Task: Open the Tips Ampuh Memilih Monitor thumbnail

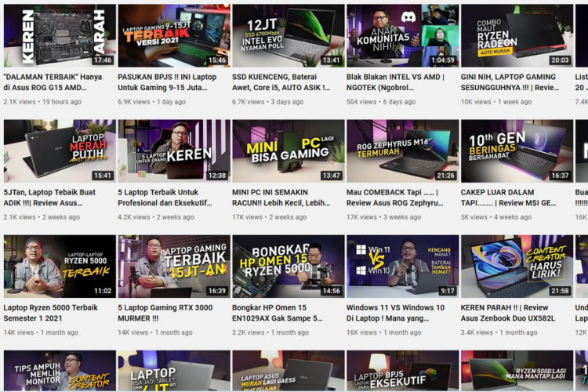Action: (60, 371)
